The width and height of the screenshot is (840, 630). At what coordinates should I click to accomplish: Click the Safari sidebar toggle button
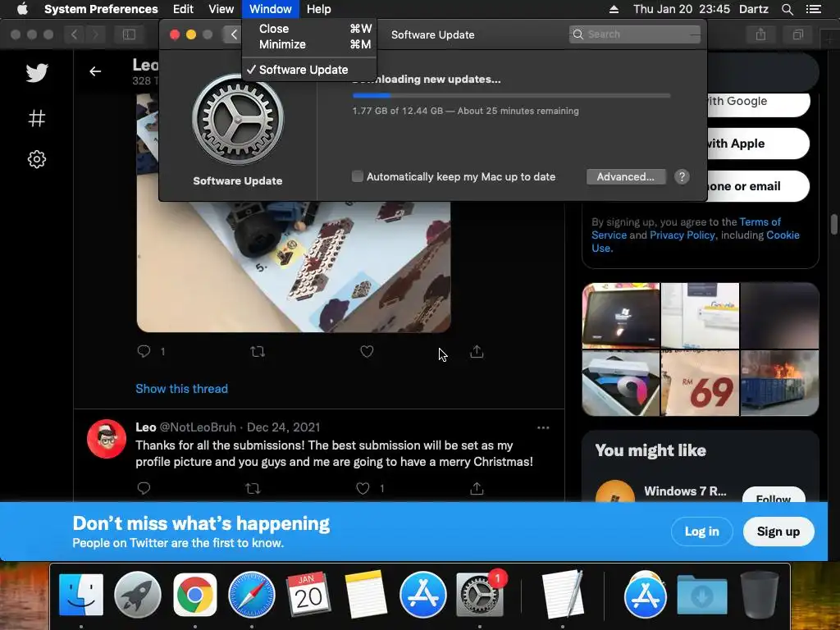129,34
